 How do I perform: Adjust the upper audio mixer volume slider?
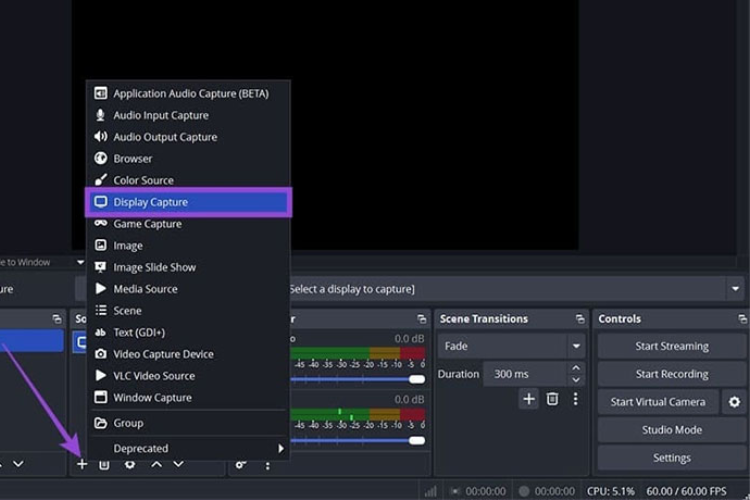[x=416, y=379]
